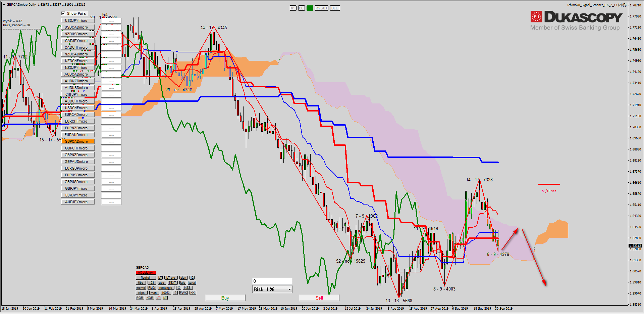Toggle the Ichimoku Scanner EA smiley indicator
Screen dimensions: 644x314
624,5
